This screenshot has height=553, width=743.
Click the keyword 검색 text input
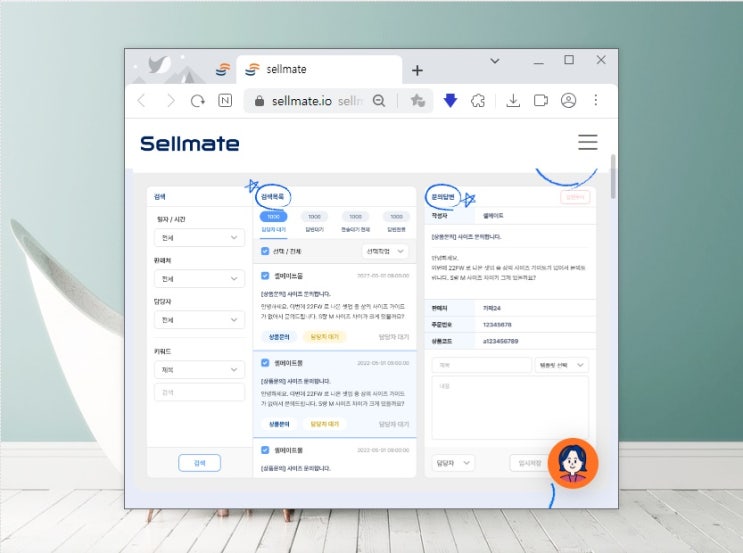199,392
